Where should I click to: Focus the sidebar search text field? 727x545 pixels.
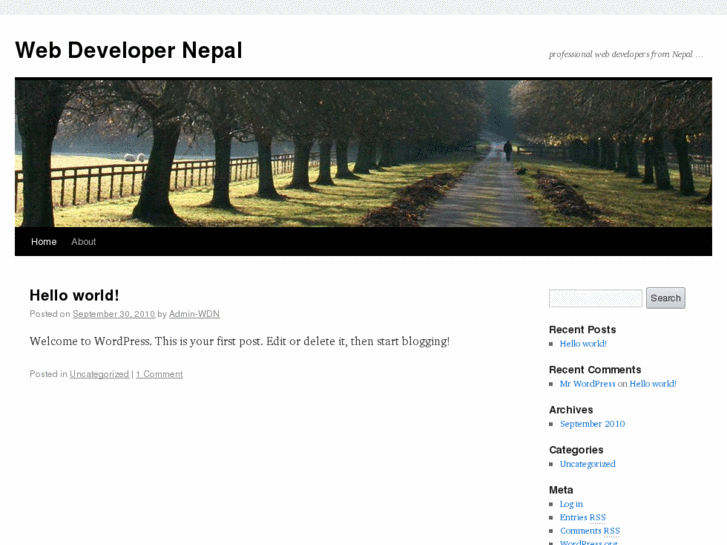595,298
